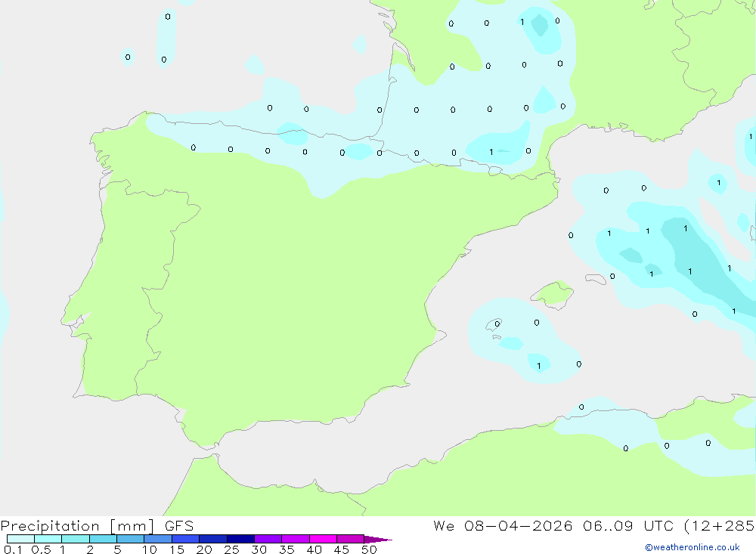Image resolution: width=756 pixels, height=554 pixels.
Task: Click the '[mm]' unit label
Action: point(132,526)
